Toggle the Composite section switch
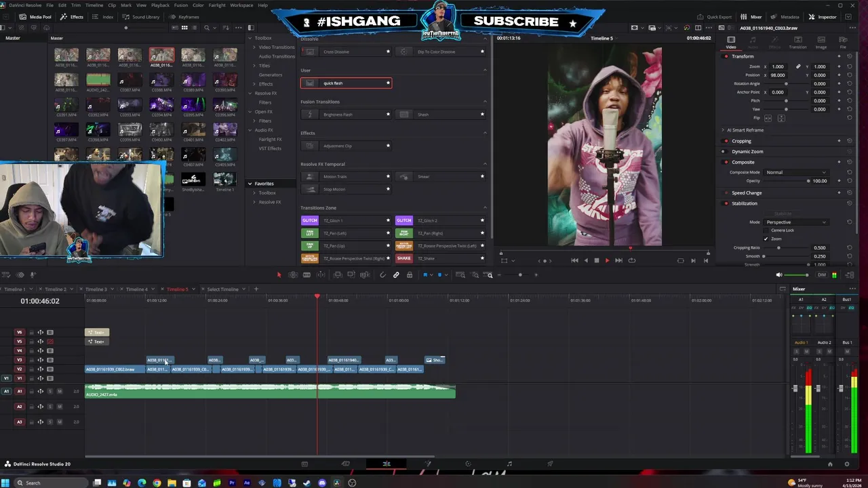The width and height of the screenshot is (868, 488). (x=726, y=162)
